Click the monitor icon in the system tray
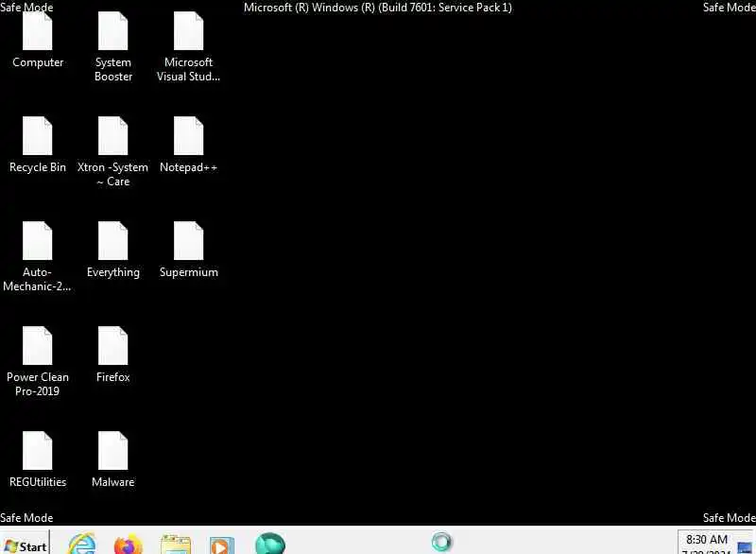This screenshot has width=756, height=554. [x=745, y=548]
